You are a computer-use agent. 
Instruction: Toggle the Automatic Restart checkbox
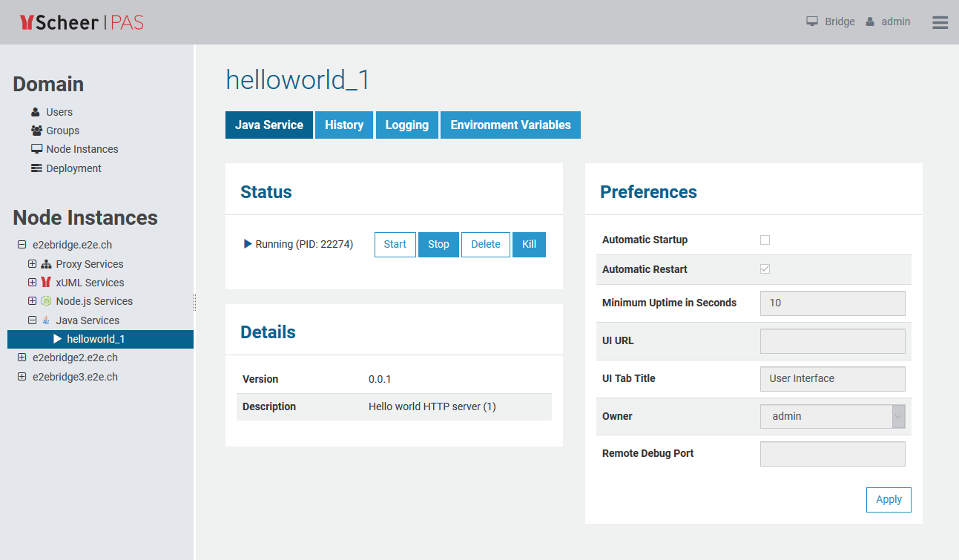pyautogui.click(x=765, y=269)
